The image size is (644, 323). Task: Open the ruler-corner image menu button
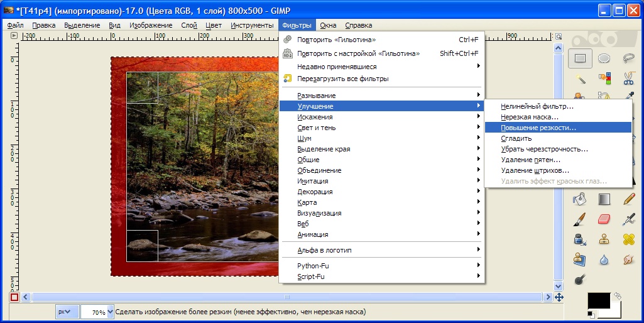[14, 36]
